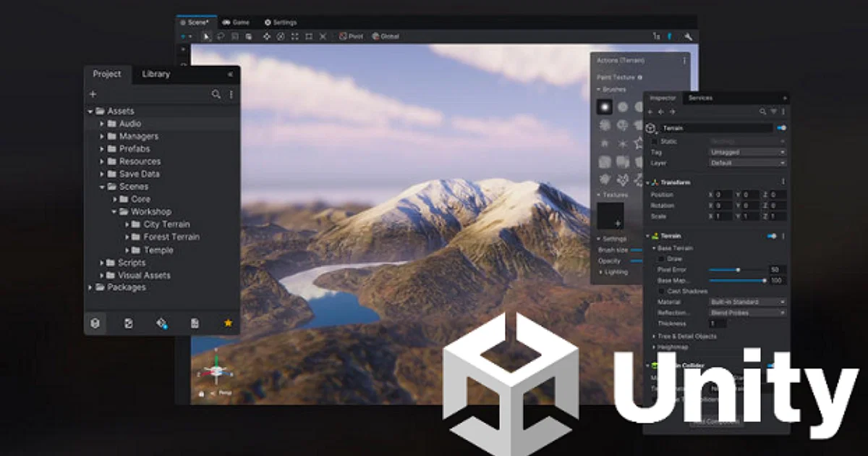Click the scene orientation gizmo
This screenshot has height=456, width=868.
(216, 371)
